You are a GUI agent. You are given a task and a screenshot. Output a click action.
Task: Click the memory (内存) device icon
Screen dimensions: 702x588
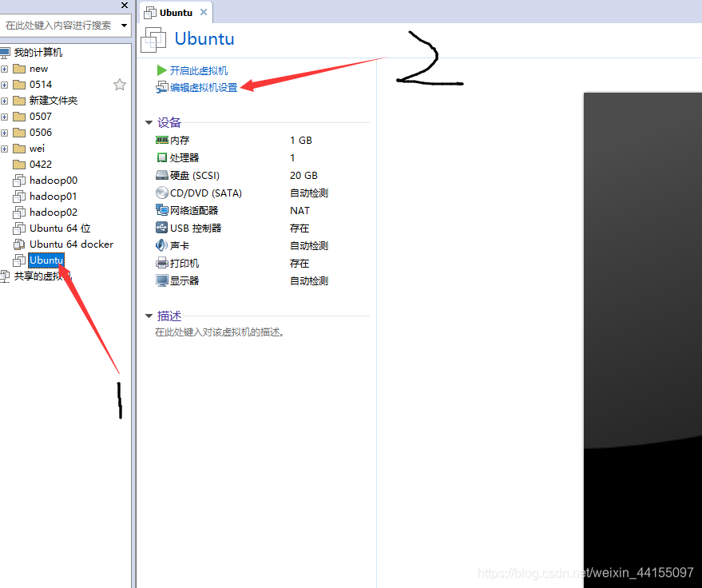coord(161,140)
